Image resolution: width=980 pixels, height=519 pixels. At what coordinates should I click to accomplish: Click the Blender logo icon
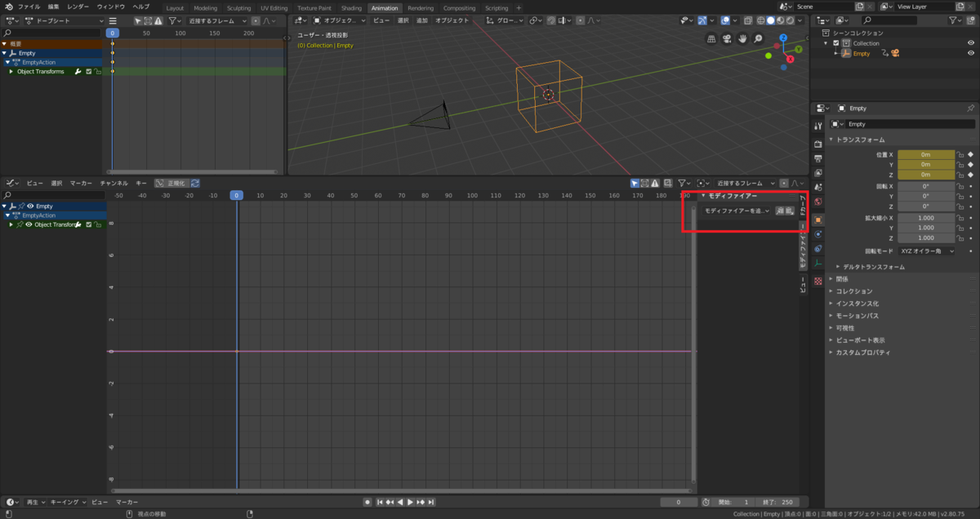click(x=7, y=7)
